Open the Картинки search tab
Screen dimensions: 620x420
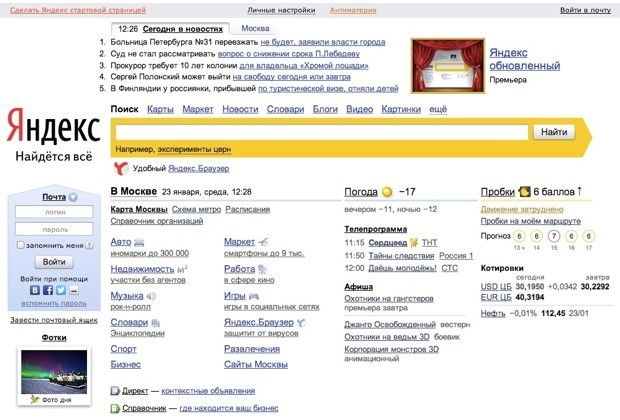[401, 109]
